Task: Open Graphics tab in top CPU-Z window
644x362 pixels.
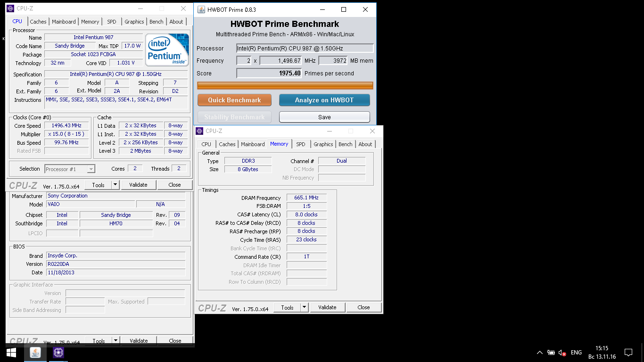Action: click(134, 22)
